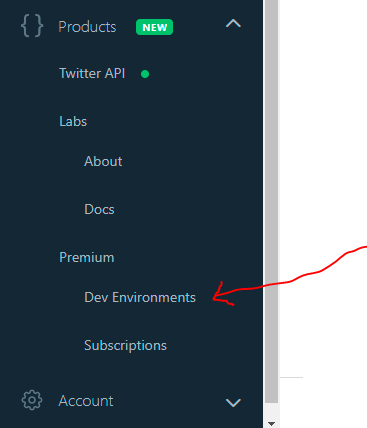The image size is (367, 428).
Task: Click the green dot beside Twitter API
Action: 145,74
